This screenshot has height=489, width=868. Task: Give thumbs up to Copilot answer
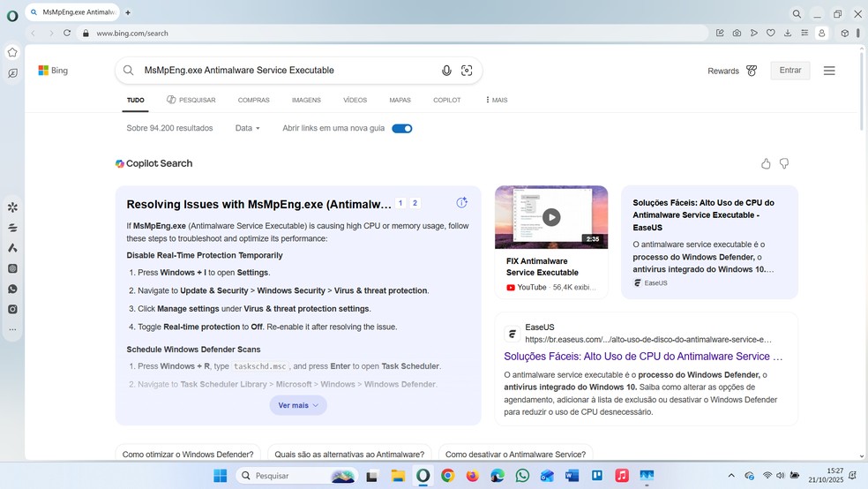(x=766, y=163)
